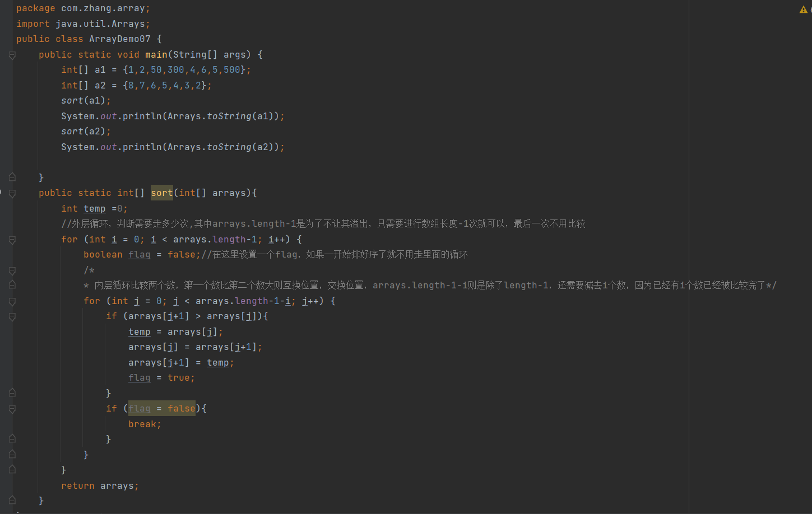Fold the inner for loop over j
Screen dimensions: 812x514
[12, 301]
